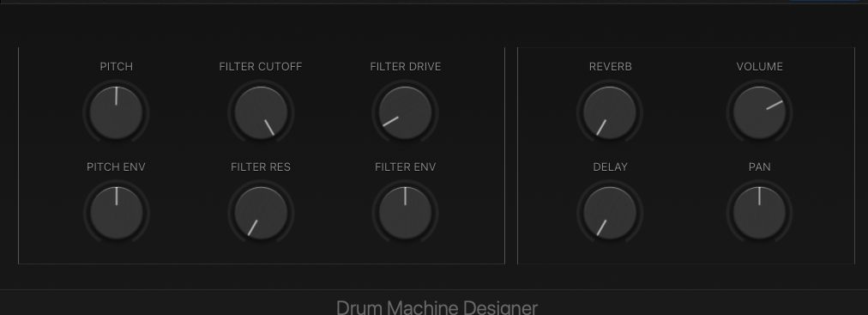Click the REVERB label text
This screenshot has height=315, width=868.
pyautogui.click(x=610, y=66)
